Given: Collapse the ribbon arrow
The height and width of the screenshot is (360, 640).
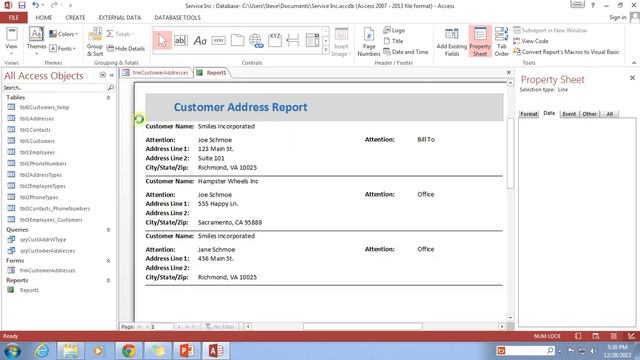Looking at the screenshot, I should tap(634, 63).
